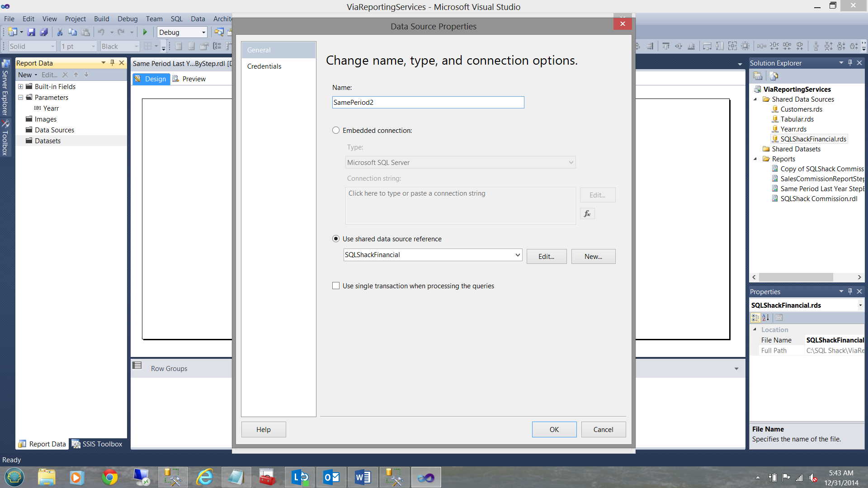Select Use shared data source reference
Image resolution: width=868 pixels, height=488 pixels.
click(336, 239)
